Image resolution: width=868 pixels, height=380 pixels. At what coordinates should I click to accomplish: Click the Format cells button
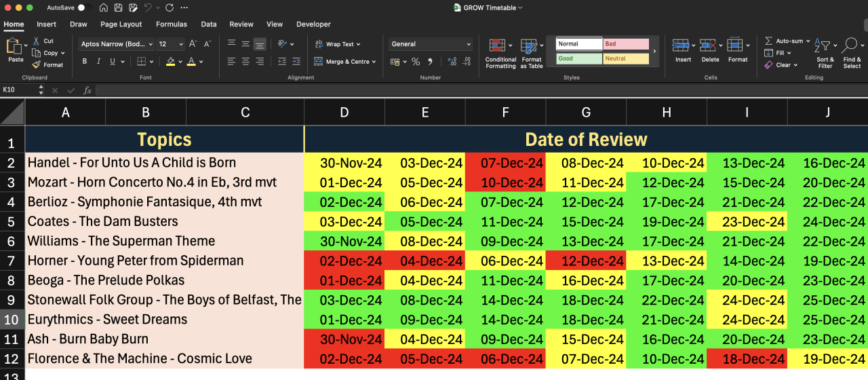[738, 51]
